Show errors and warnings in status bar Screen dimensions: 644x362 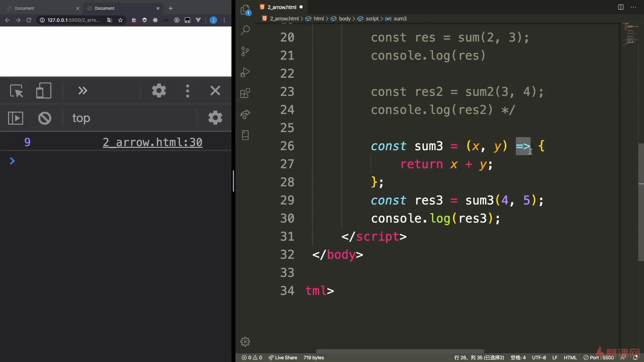point(252,358)
